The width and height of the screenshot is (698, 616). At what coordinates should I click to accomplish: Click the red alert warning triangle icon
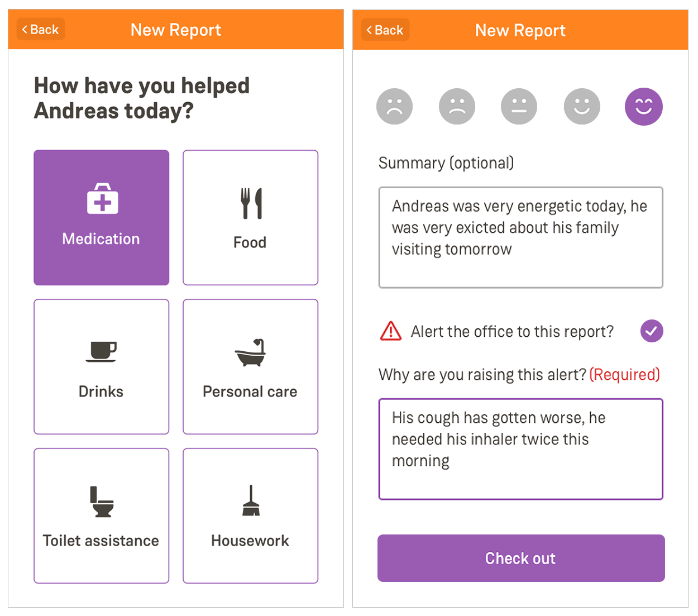pyautogui.click(x=391, y=331)
